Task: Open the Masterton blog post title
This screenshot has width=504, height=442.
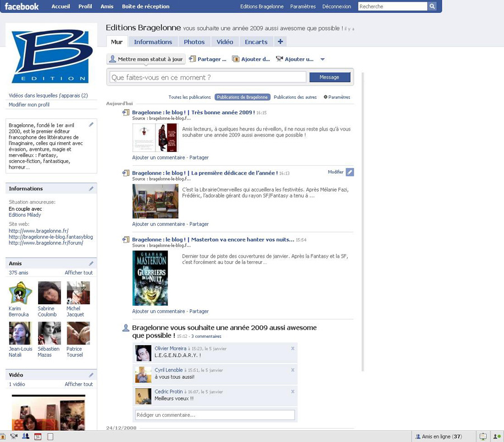Action: coord(213,239)
